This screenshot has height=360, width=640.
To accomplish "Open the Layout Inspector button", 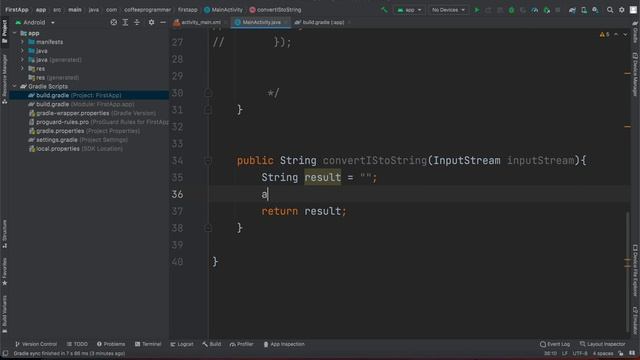I will 602,344.
